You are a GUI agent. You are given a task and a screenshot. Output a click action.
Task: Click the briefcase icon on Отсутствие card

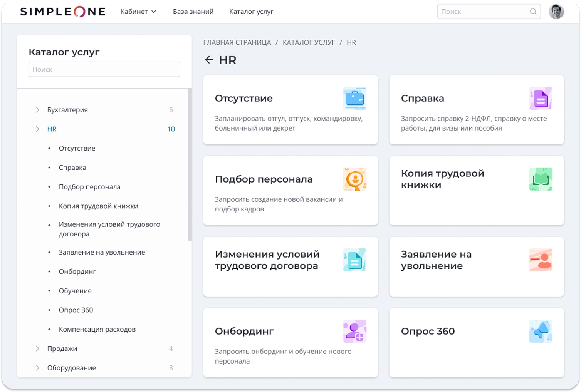pyautogui.click(x=354, y=98)
